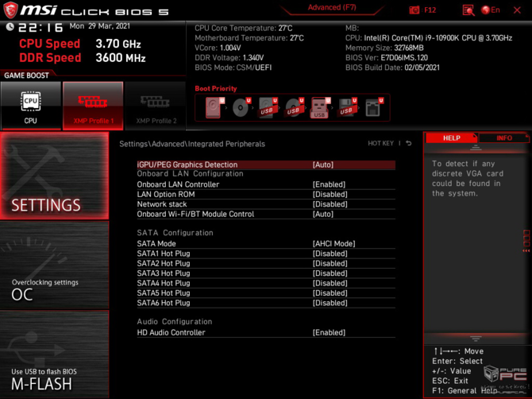Image resolution: width=532 pixels, height=399 pixels.
Task: Click the clock icon beside the time
Action: [x=10, y=26]
